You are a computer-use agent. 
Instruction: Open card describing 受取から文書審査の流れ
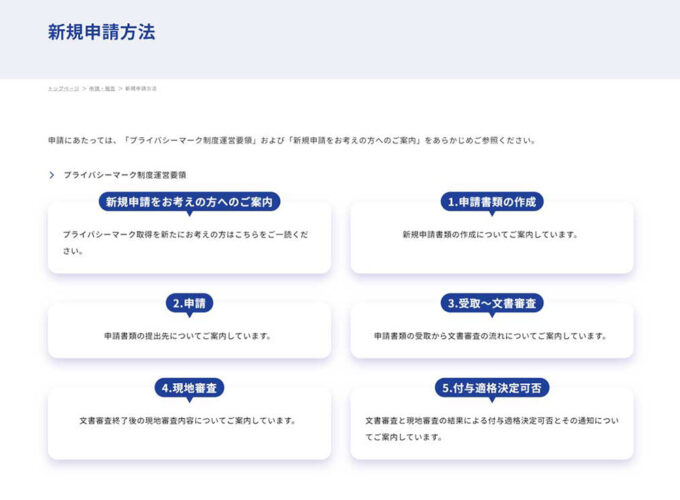(x=491, y=336)
